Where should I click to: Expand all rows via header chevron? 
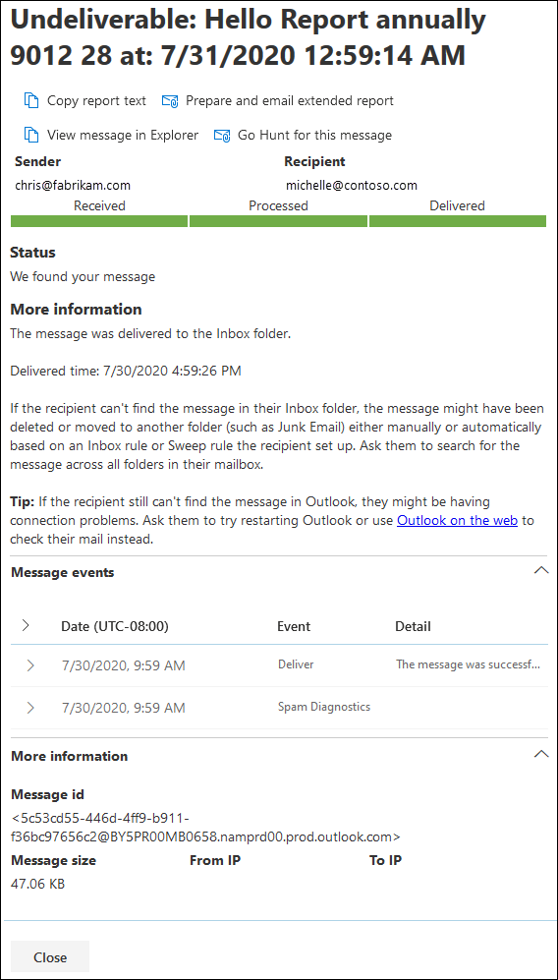(x=26, y=625)
